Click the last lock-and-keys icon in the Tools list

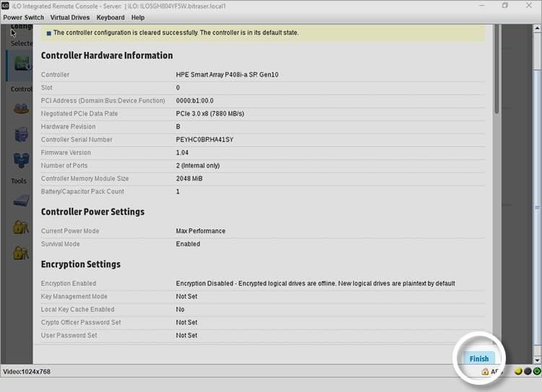[x=21, y=253]
